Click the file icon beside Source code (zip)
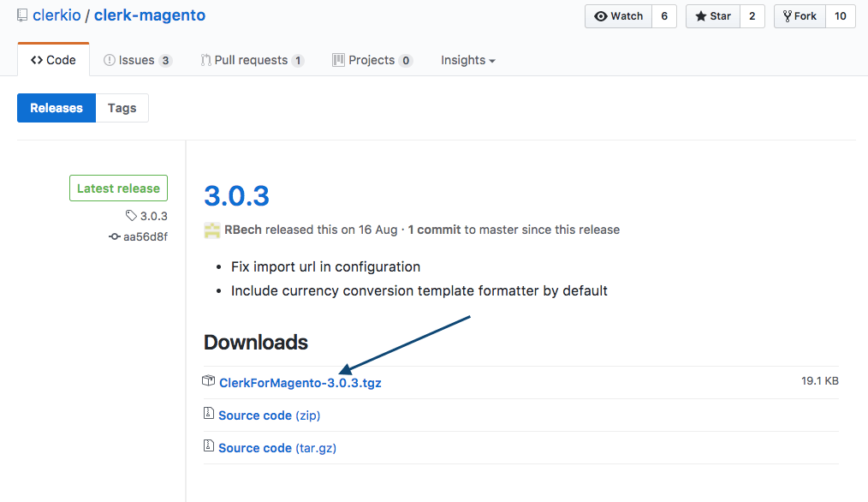The image size is (868, 502). tap(208, 415)
